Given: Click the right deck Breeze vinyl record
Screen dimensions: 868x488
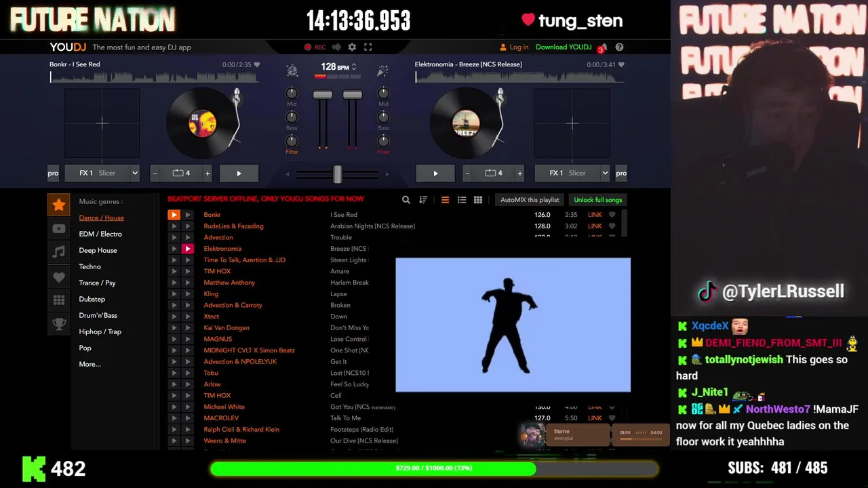Looking at the screenshot, I should [466, 123].
